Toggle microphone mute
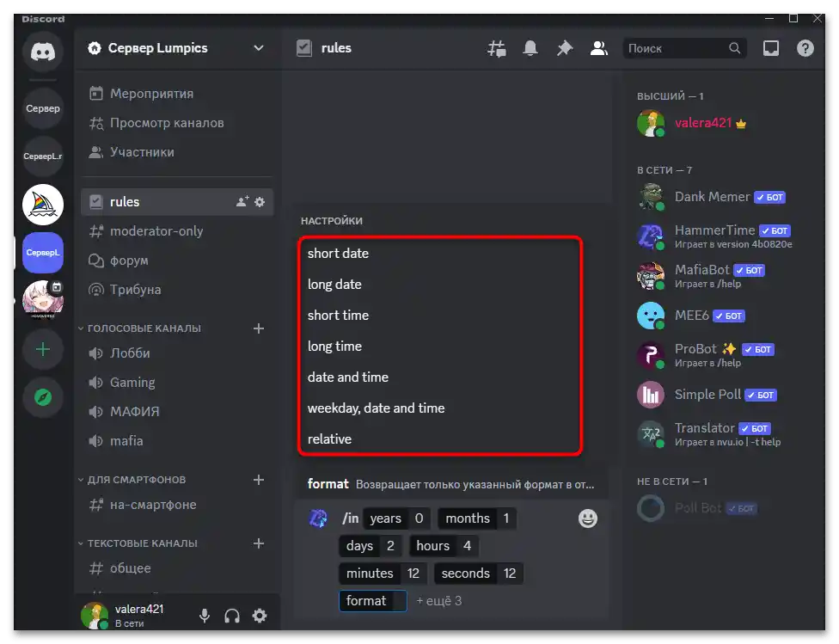Screen dimensions: 839x644 coord(205,616)
